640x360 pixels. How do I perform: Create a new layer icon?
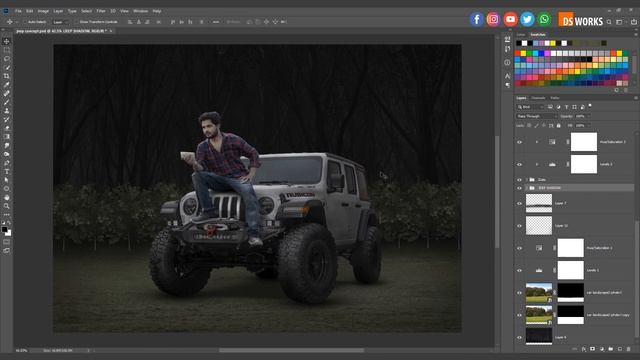620,349
